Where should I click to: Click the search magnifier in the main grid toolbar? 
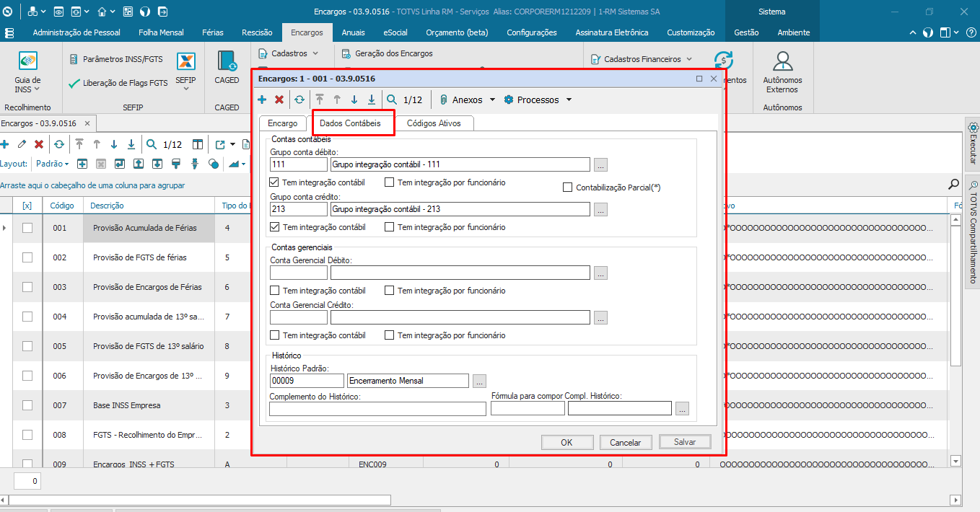point(152,144)
